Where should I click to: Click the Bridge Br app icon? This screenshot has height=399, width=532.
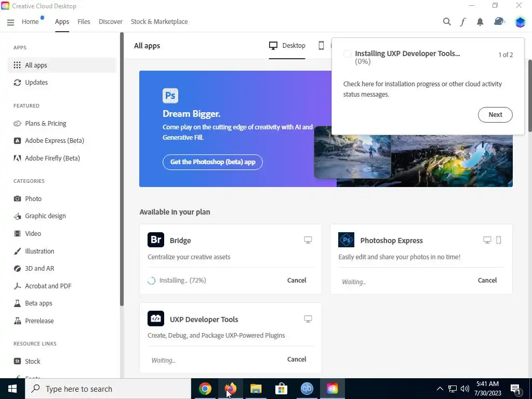point(156,240)
